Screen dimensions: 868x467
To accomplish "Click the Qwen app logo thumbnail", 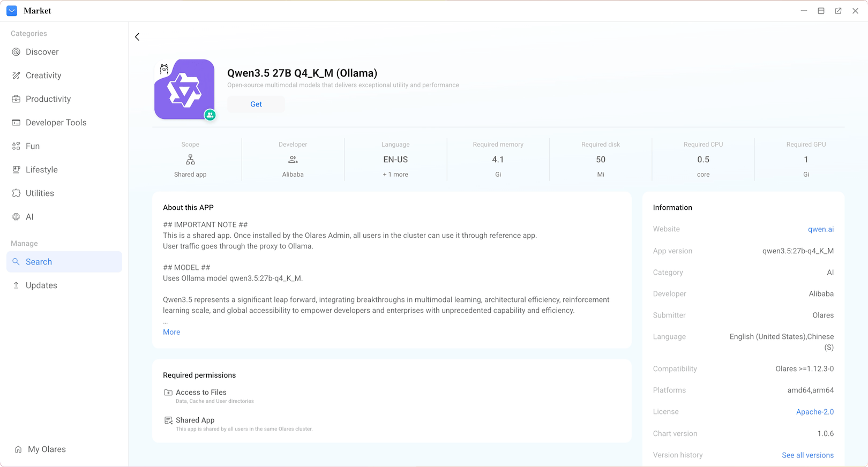I will (x=184, y=89).
